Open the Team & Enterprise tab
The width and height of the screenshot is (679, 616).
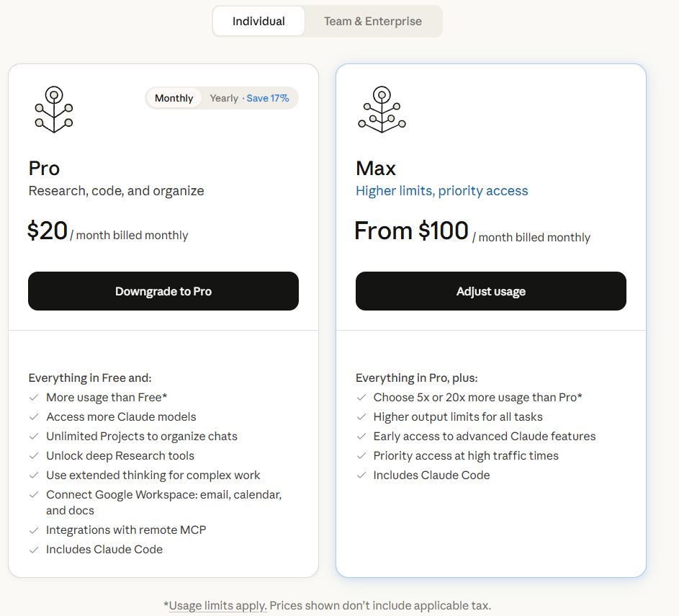[373, 22]
